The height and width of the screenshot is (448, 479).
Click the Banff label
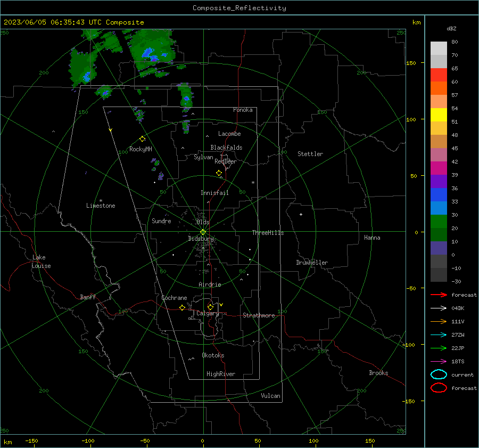point(88,297)
